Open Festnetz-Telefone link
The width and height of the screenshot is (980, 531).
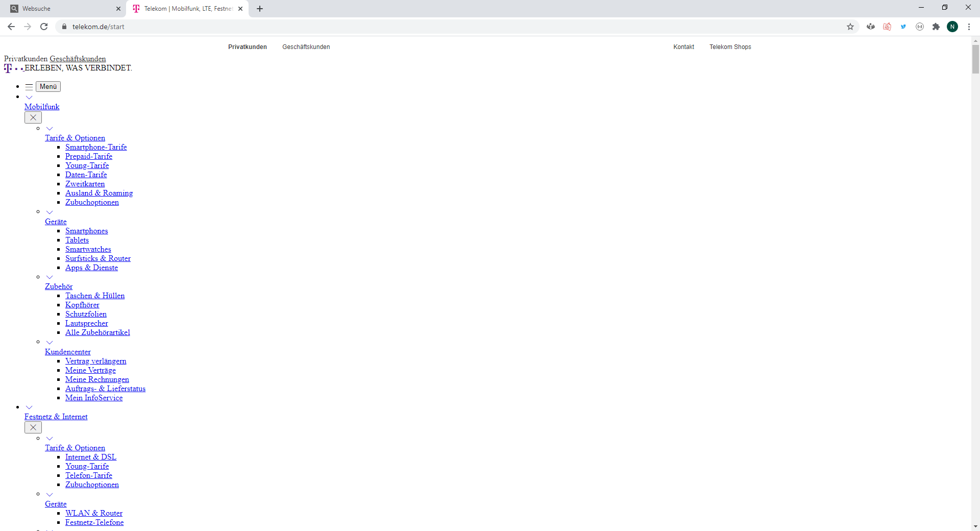coord(94,522)
